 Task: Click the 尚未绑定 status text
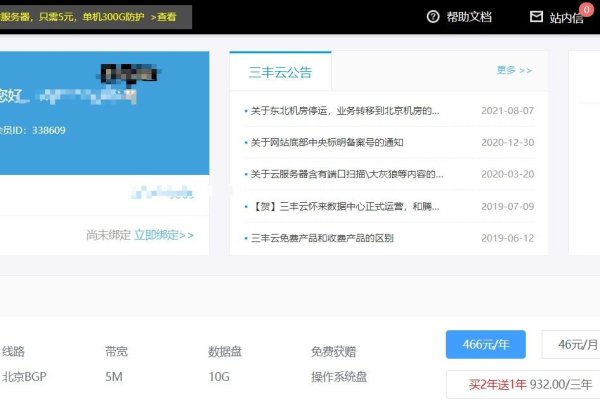108,235
